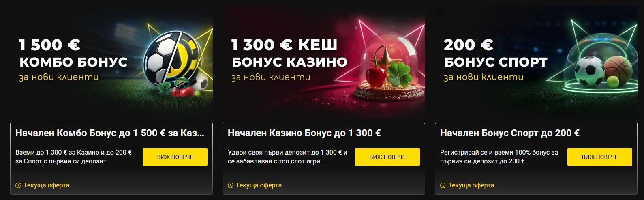This screenshot has height=200, width=644.
Task: Click the clock icon beside the Combo offer label
Action: [x=18, y=185]
